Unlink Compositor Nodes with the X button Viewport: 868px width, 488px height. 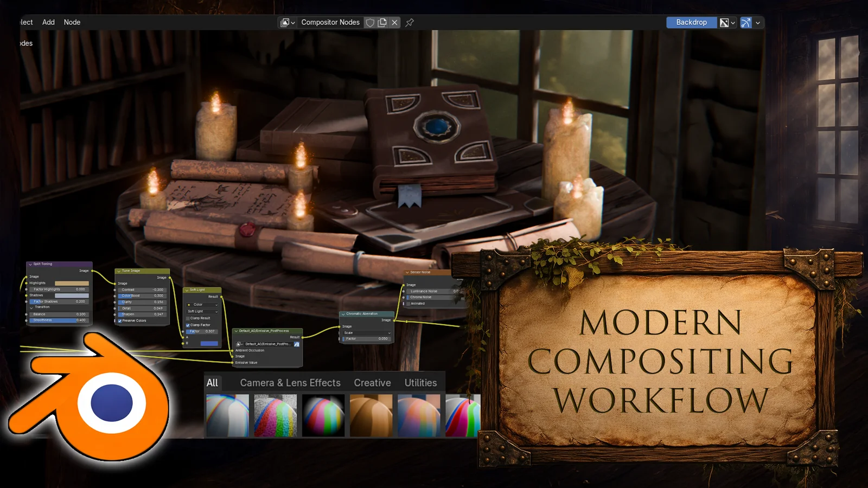[x=394, y=22]
